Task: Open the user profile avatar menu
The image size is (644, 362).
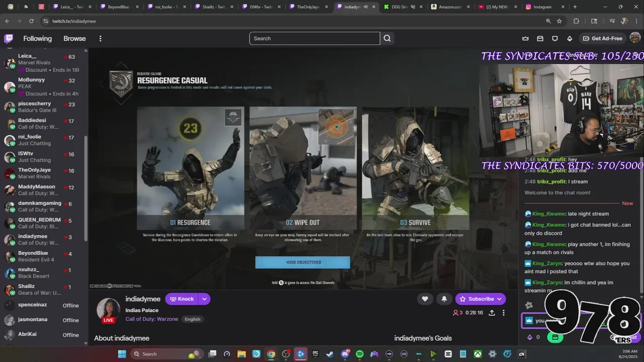Action: point(635,38)
